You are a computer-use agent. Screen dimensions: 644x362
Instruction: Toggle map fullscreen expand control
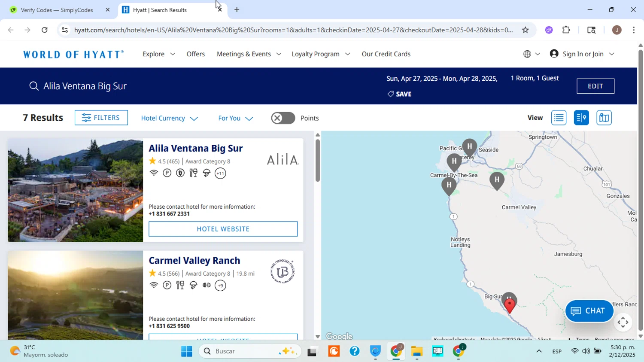point(623,322)
